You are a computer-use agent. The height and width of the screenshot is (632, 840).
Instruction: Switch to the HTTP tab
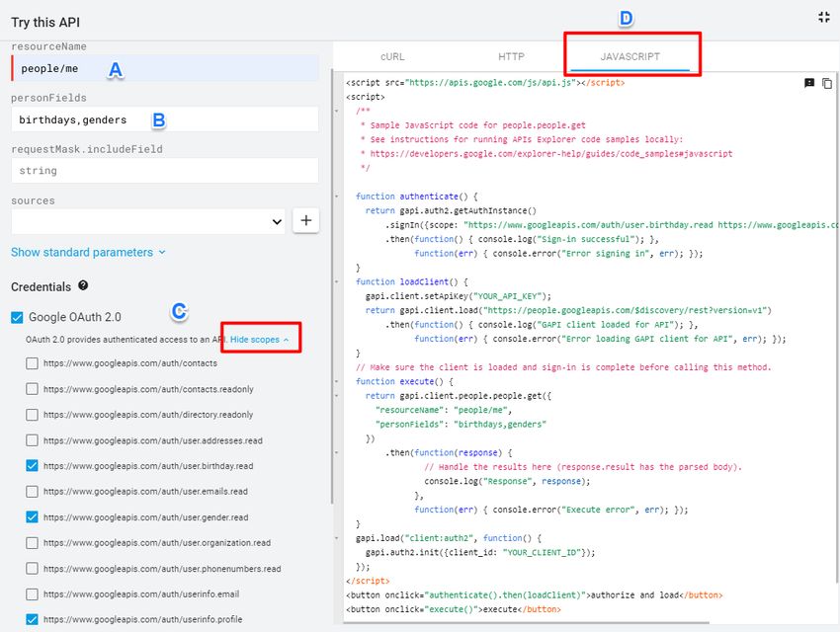[x=511, y=56]
